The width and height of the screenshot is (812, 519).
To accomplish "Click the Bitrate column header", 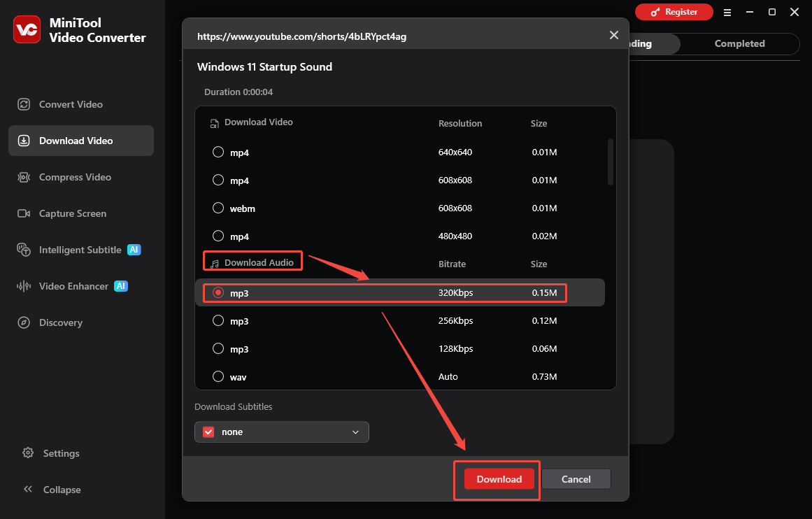I will [452, 264].
